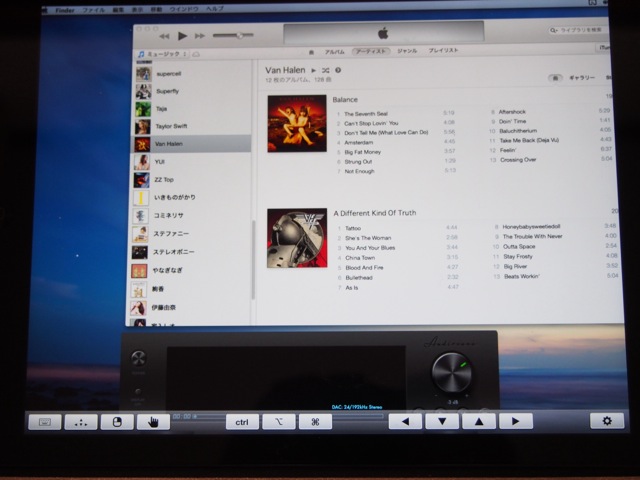Click the library search field
Viewport: 640px width, 480px height.
[578, 30]
